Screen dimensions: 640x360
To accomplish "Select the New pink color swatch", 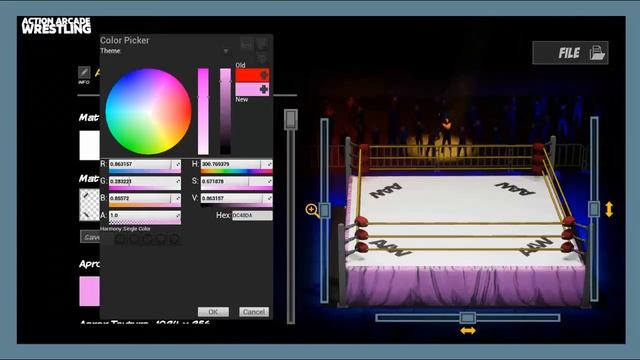I will 252,89.
